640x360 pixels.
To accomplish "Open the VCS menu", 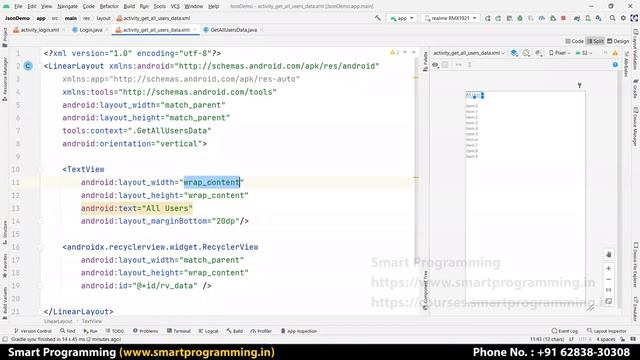I will coord(175,7).
